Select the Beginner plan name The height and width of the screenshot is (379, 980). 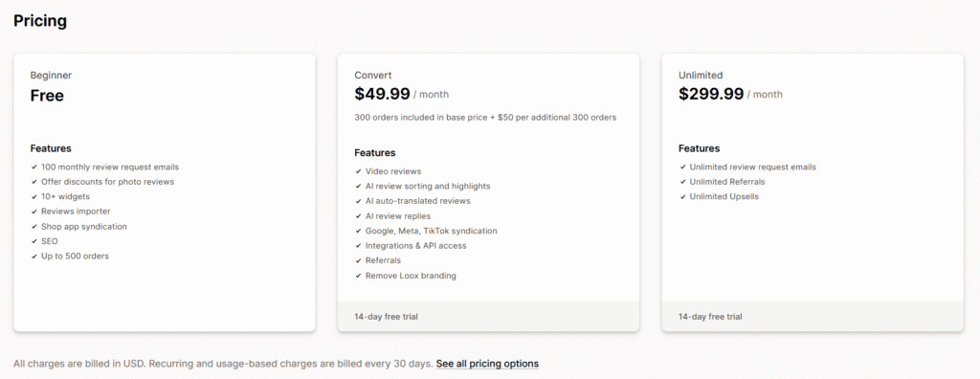[52, 75]
